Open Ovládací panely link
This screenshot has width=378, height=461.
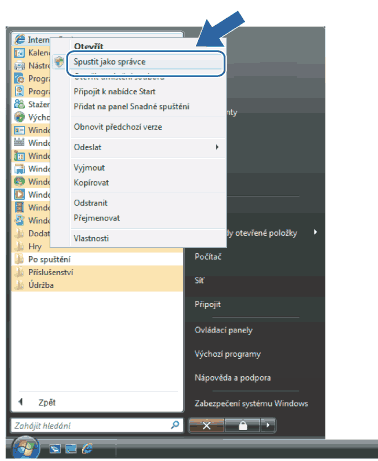(x=224, y=330)
